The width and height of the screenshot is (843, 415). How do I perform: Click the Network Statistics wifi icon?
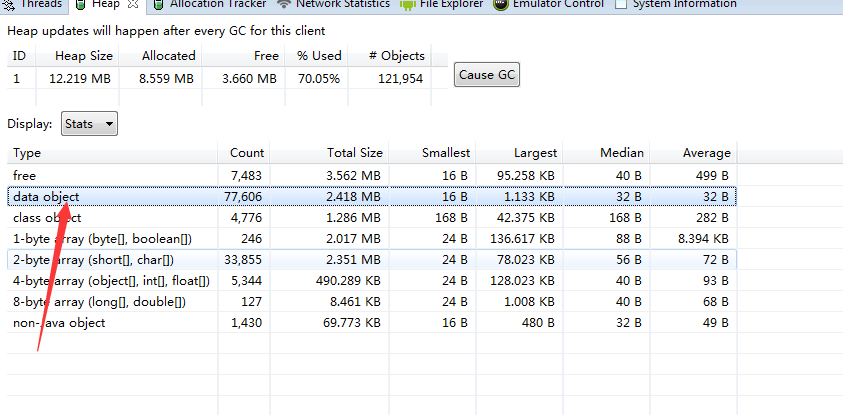coord(284,4)
